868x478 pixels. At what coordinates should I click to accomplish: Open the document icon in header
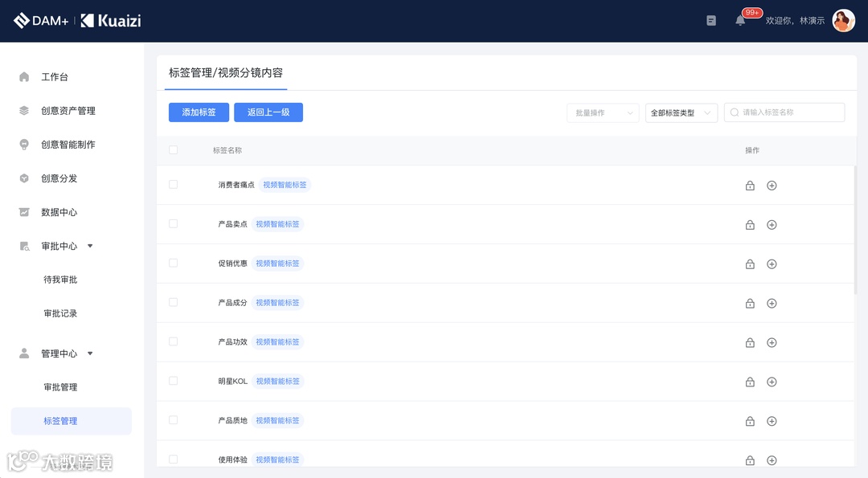[711, 20]
